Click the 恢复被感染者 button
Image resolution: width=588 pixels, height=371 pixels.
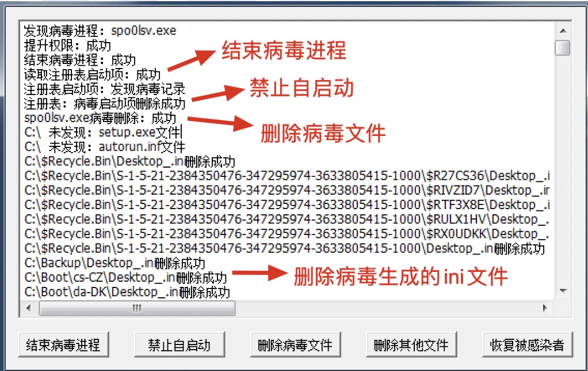tap(527, 344)
